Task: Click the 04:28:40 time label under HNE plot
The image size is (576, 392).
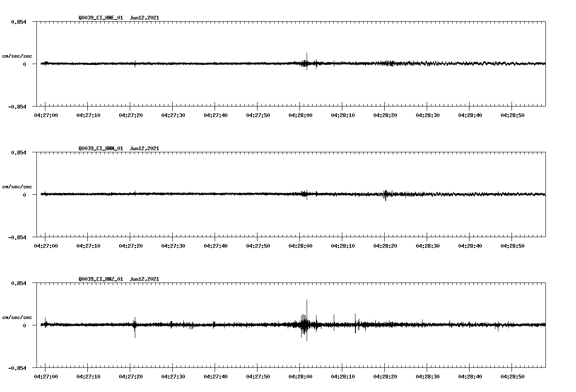Action: click(x=470, y=115)
